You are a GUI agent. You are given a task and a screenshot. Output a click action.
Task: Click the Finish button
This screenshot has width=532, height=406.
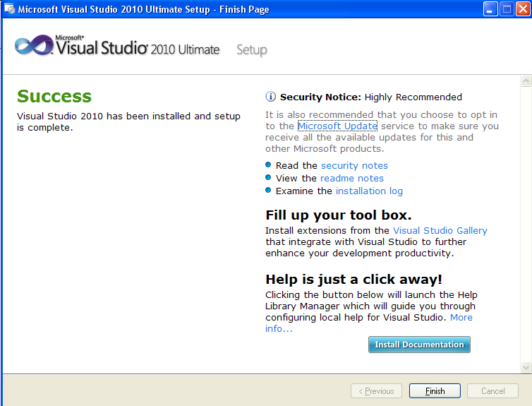tap(435, 391)
